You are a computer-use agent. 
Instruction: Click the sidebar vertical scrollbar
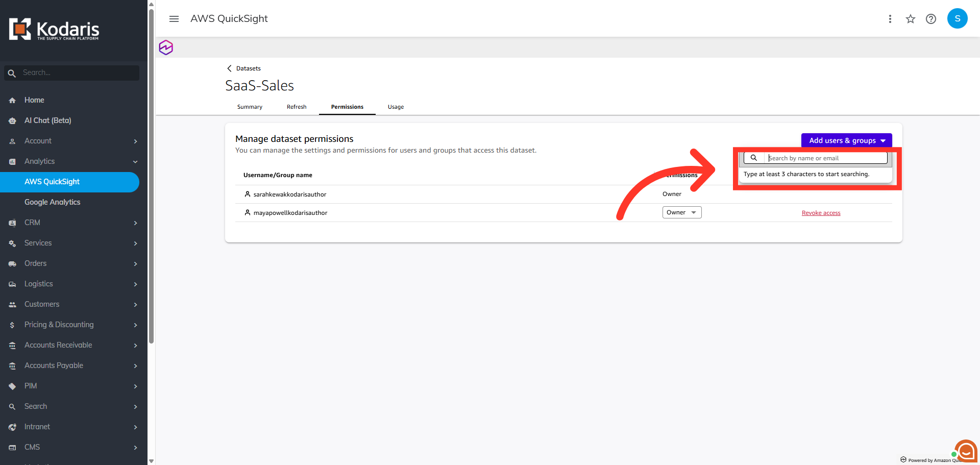151,176
